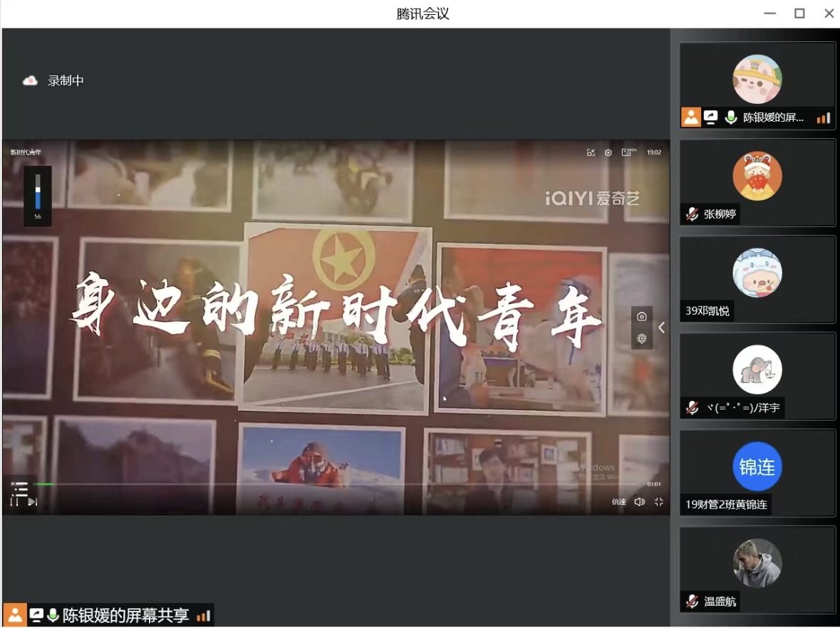Click the green mic icon in the bottom-left bar
This screenshot has height=628, width=840.
[53, 616]
